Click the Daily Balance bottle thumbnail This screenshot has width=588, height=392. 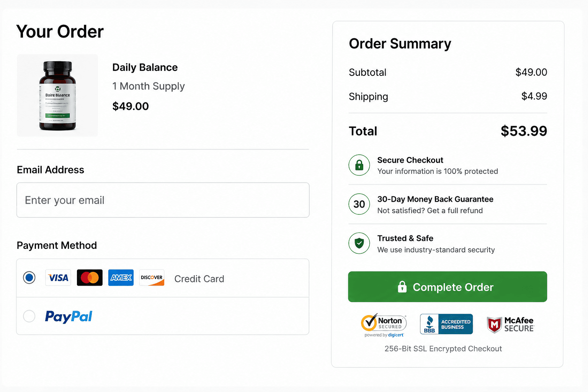pos(57,95)
